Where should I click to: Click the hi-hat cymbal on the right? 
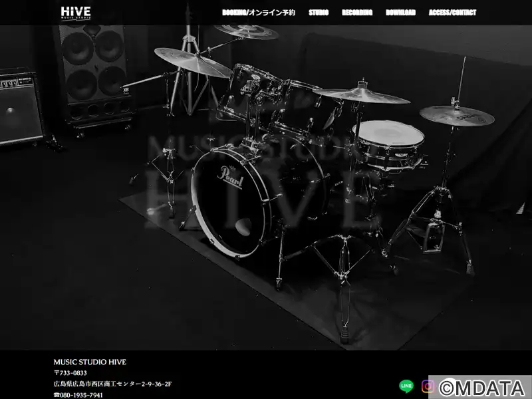coord(456,115)
